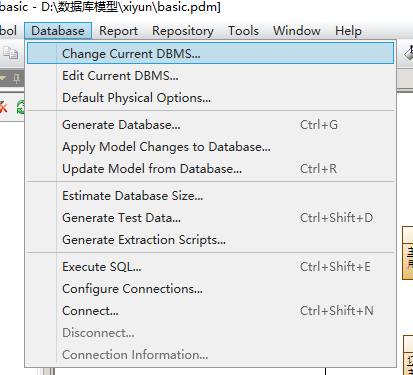Image resolution: width=413 pixels, height=375 pixels.
Task: Select Generate Database... command
Action: point(210,125)
